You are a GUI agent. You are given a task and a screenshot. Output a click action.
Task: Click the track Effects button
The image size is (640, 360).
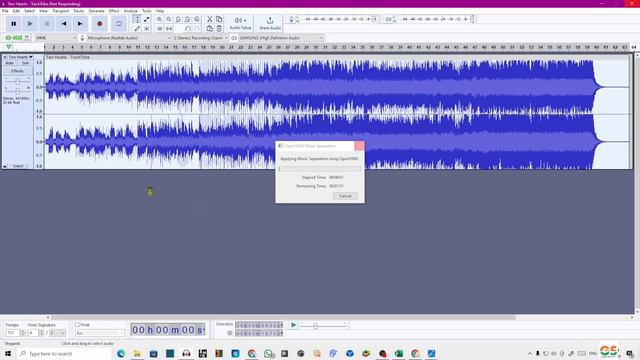pyautogui.click(x=17, y=71)
